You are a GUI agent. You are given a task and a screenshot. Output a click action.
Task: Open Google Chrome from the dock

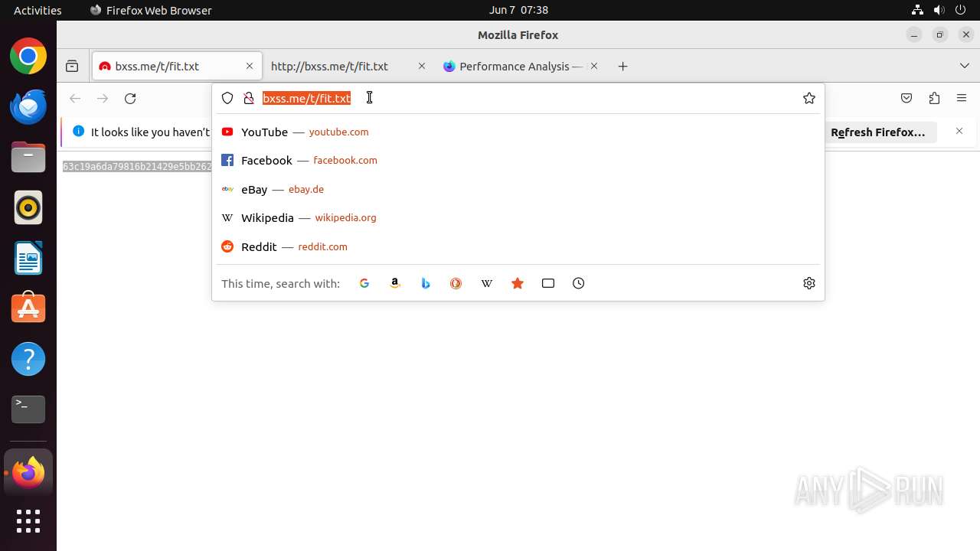[28, 57]
